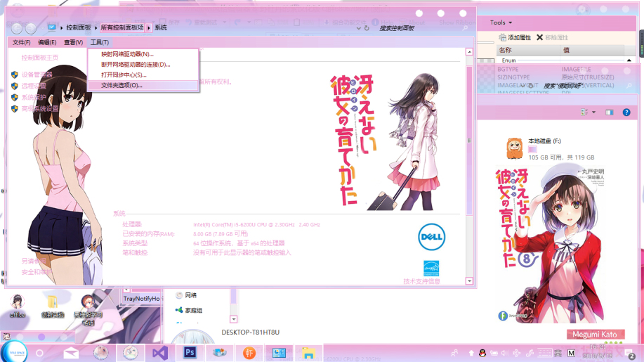Click the down arrow under the 家庭组 list
Image resolution: width=644 pixels, height=362 pixels.
[x=234, y=319]
